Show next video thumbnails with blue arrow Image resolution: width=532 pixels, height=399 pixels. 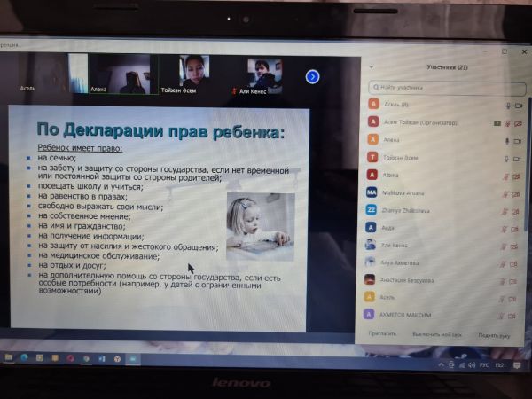click(312, 76)
